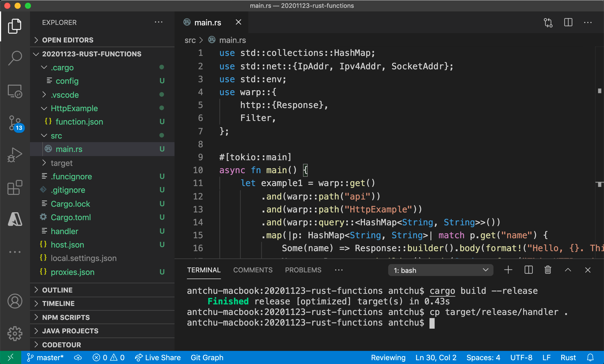Open Git Graph from the status bar
The width and height of the screenshot is (604, 364).
click(207, 358)
